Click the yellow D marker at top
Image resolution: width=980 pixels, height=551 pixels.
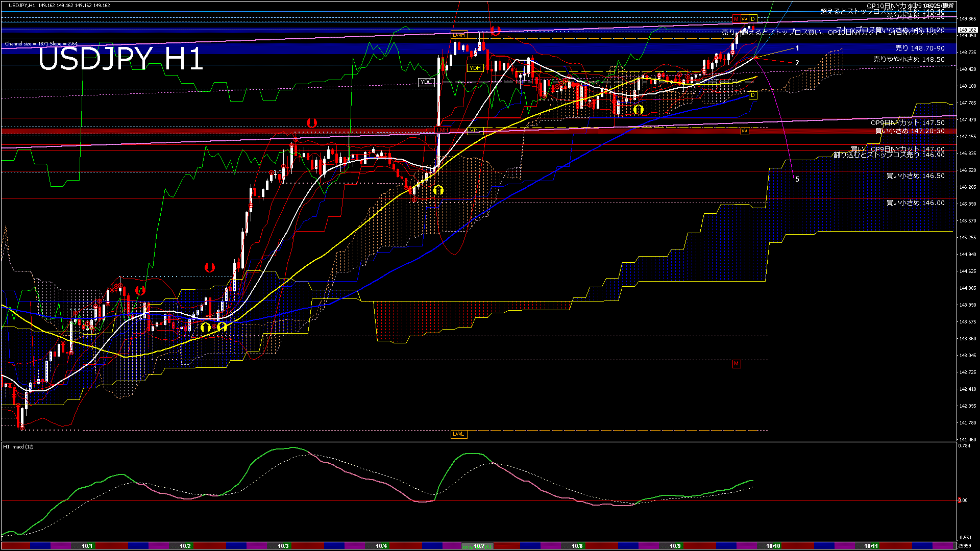[752, 19]
